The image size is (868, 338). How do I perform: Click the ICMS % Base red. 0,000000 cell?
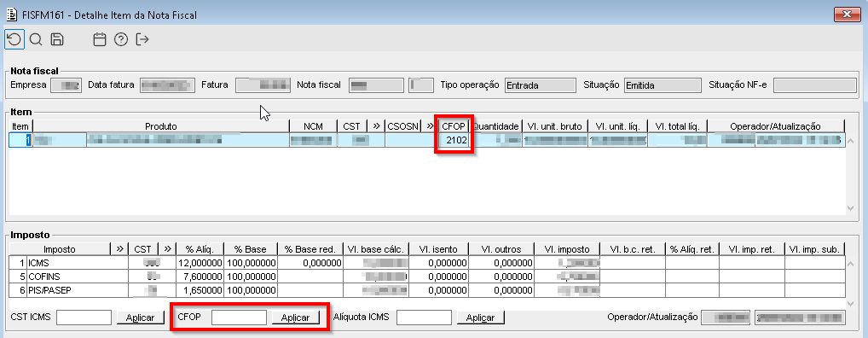point(310,263)
